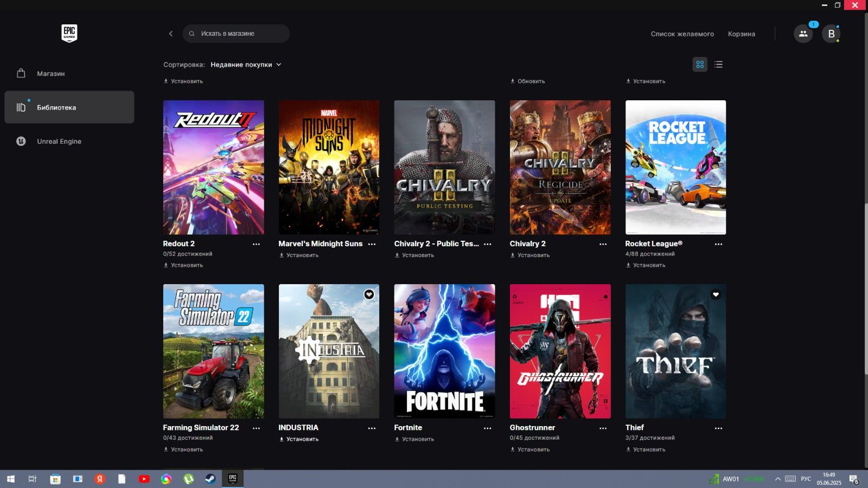Open the Marvel's Midnight Suns cover art
Viewport: 868px width, 488px height.
tap(329, 168)
